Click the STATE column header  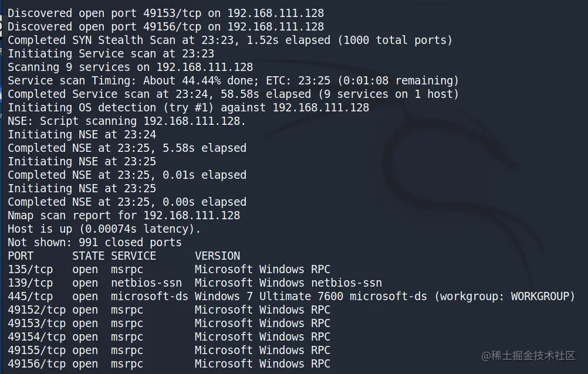88,256
